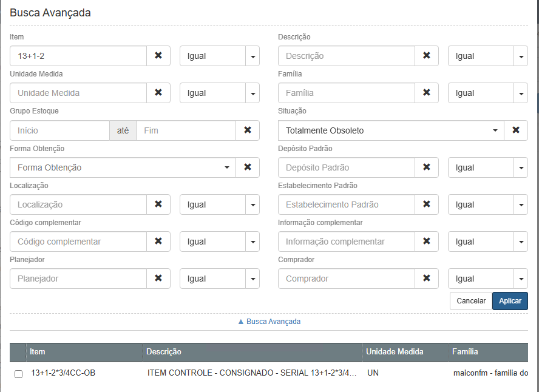Clear the Item field with X icon
The height and width of the screenshot is (392, 539).
point(158,56)
